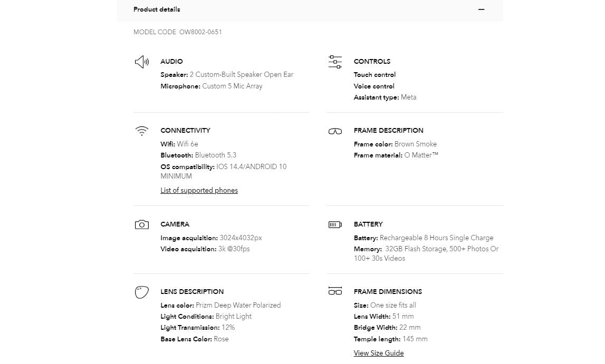605x364 pixels.
Task: Click the Bluetooth 5.3 specification text
Action: [216, 155]
